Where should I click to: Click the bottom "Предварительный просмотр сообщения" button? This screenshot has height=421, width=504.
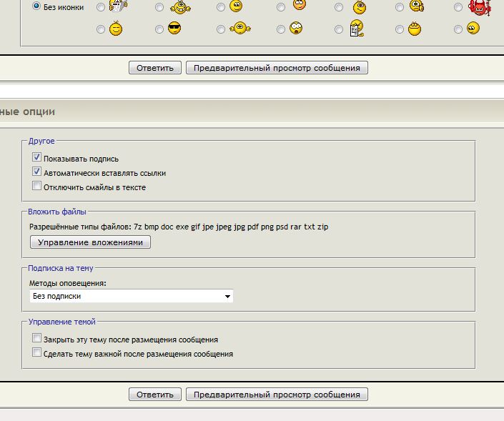pyautogui.click(x=277, y=395)
